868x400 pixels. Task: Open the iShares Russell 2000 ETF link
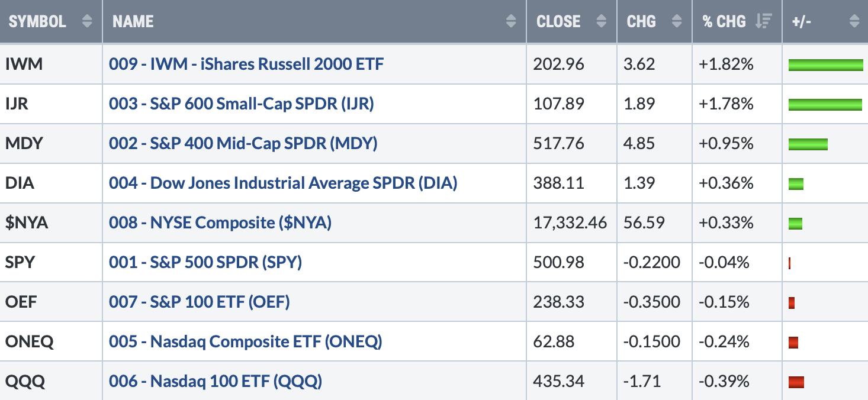(x=246, y=64)
